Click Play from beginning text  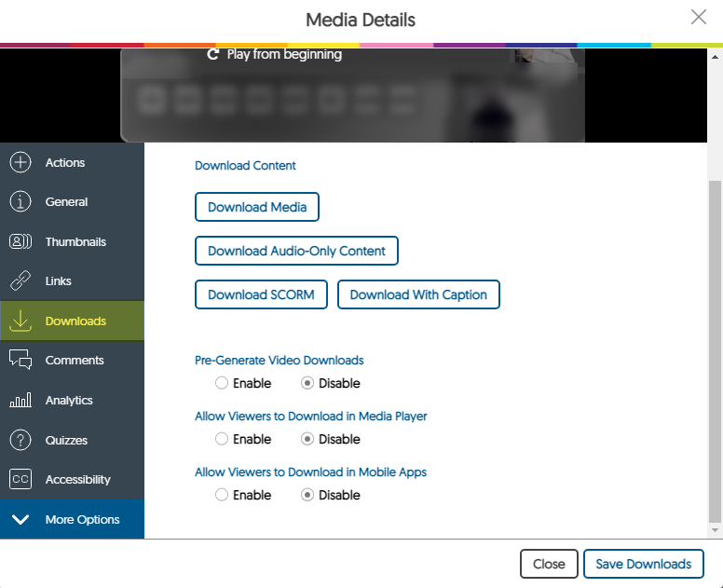284,54
